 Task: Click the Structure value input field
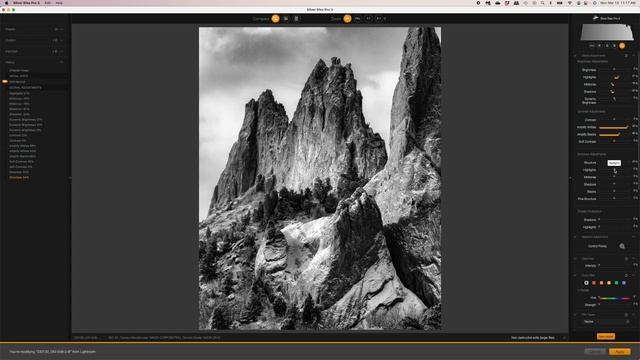click(635, 162)
